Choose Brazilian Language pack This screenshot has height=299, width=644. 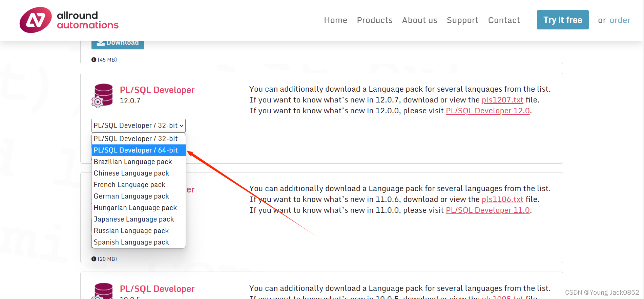point(139,162)
